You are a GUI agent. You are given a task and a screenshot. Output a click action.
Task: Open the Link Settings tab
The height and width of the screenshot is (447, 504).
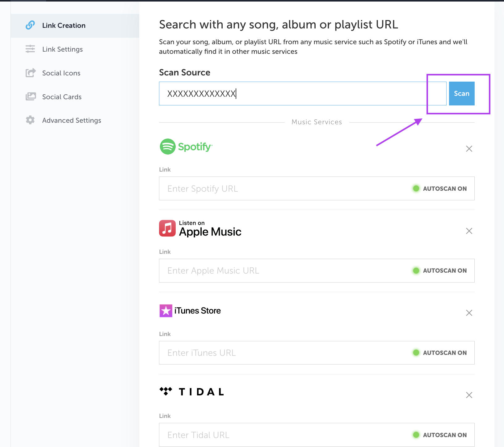75,49
